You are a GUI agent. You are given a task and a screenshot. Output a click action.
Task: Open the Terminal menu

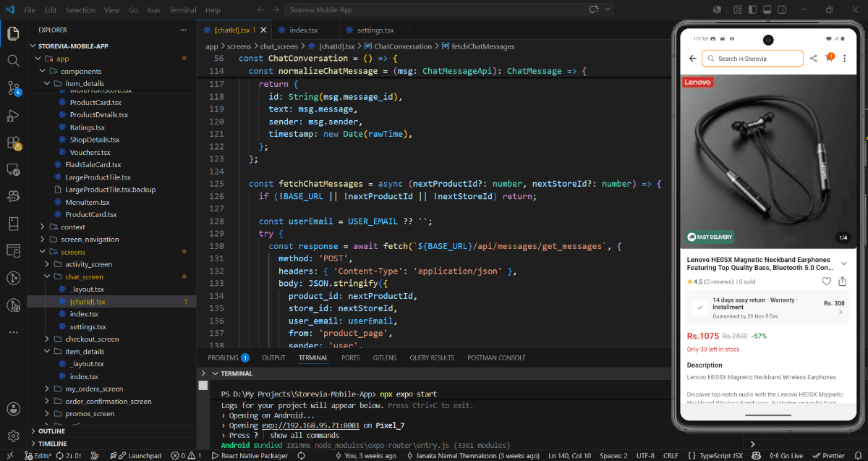[x=182, y=10]
